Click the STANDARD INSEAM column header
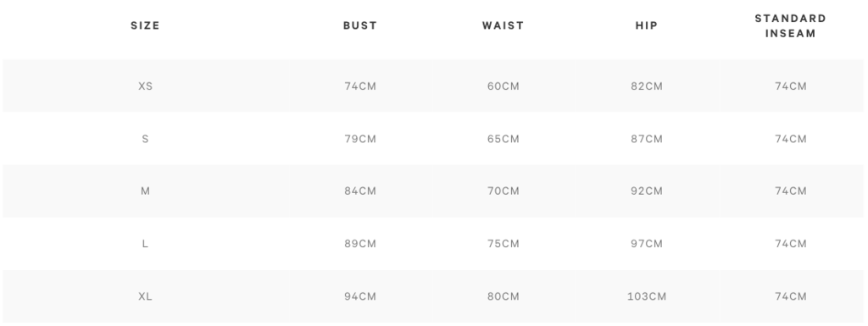Viewport: 868px width, 326px height. [790, 26]
